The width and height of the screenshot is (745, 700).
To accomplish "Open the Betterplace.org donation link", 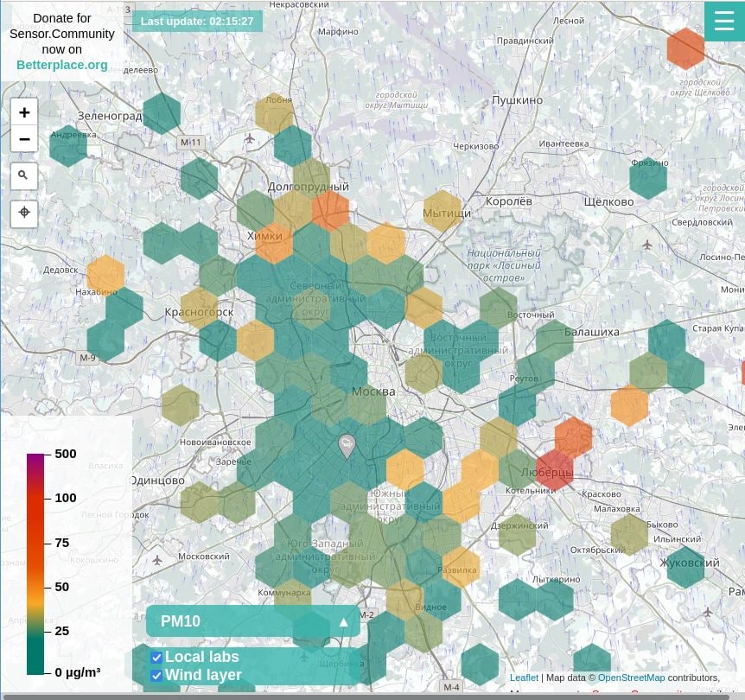I will pos(62,65).
